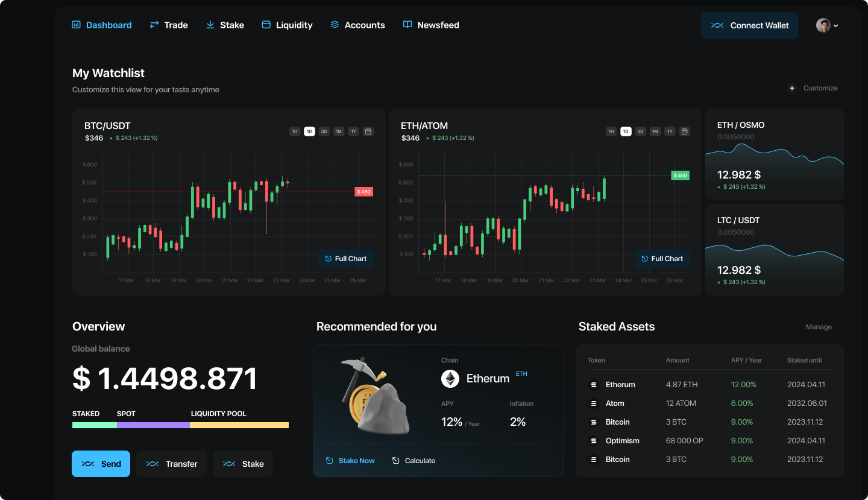Open Manage in Staked Assets panel
The height and width of the screenshot is (500, 868).
819,326
